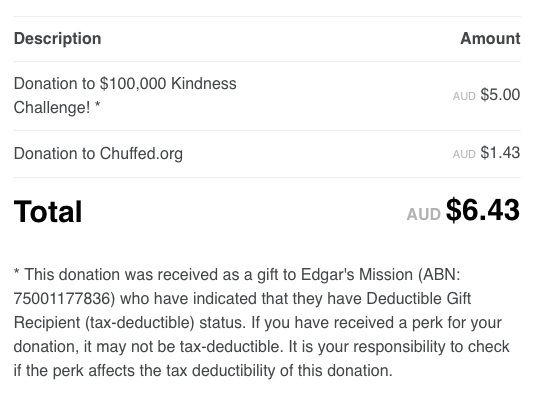Click AUD label beside $5.00
Viewport: 536px width, 410px height.
[x=464, y=96]
